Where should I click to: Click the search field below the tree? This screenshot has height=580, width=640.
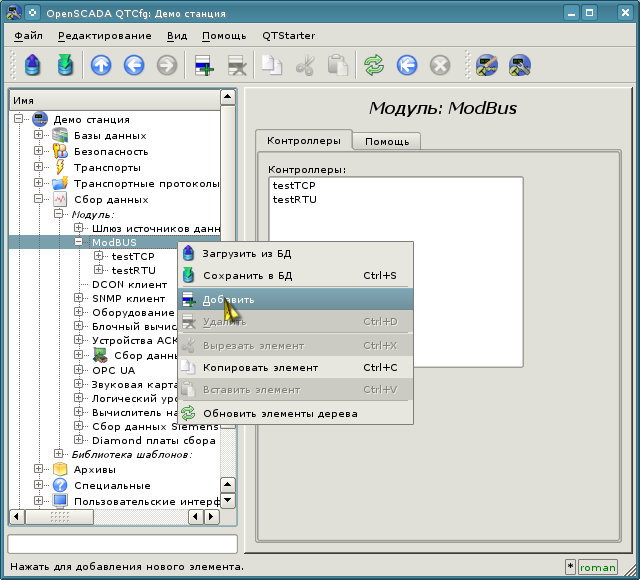[122, 544]
